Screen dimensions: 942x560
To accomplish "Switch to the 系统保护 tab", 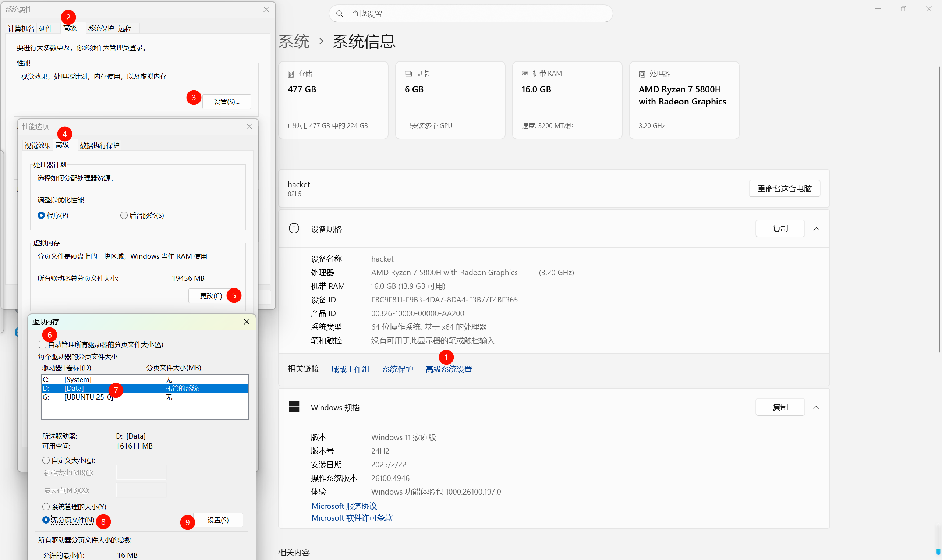I will (100, 28).
